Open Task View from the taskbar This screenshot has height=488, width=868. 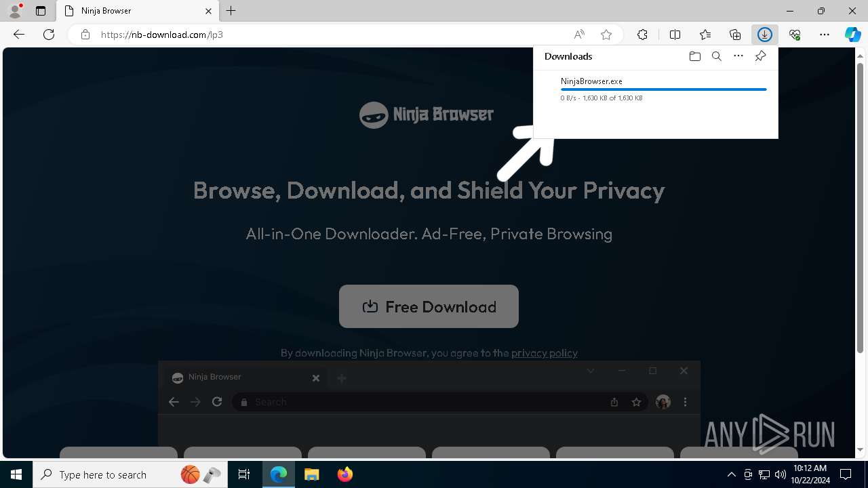point(244,474)
